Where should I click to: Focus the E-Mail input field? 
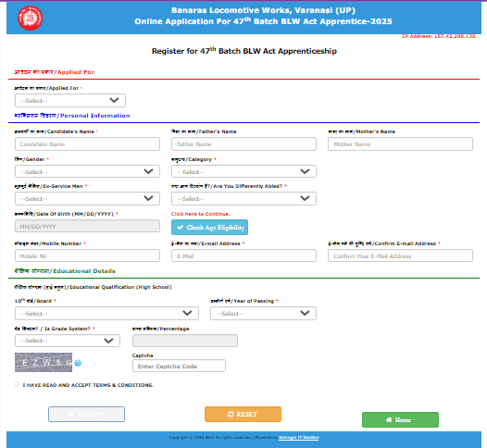[x=243, y=255]
